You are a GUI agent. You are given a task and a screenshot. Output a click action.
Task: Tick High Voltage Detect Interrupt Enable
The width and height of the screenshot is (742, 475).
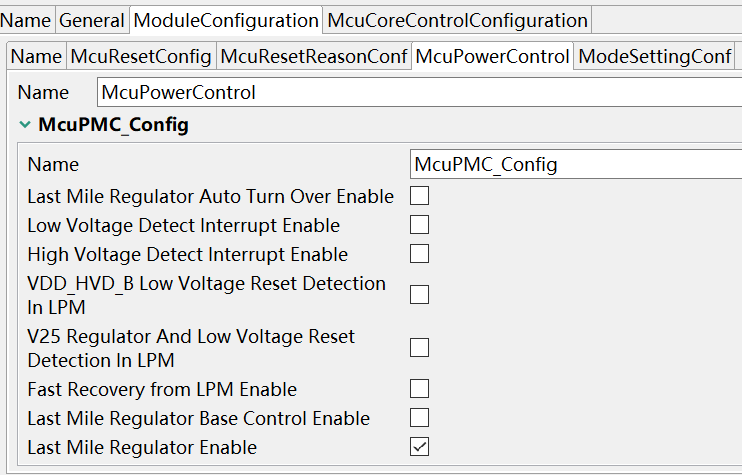[420, 254]
